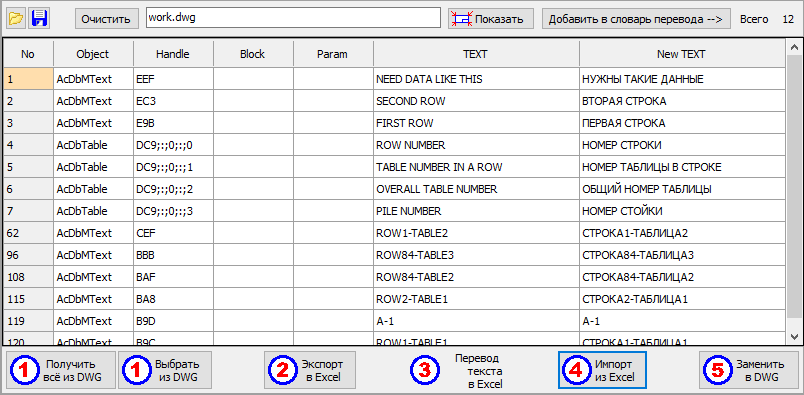This screenshot has width=804, height=395.
Task: Click Импорт из Excel button
Action: point(602,370)
